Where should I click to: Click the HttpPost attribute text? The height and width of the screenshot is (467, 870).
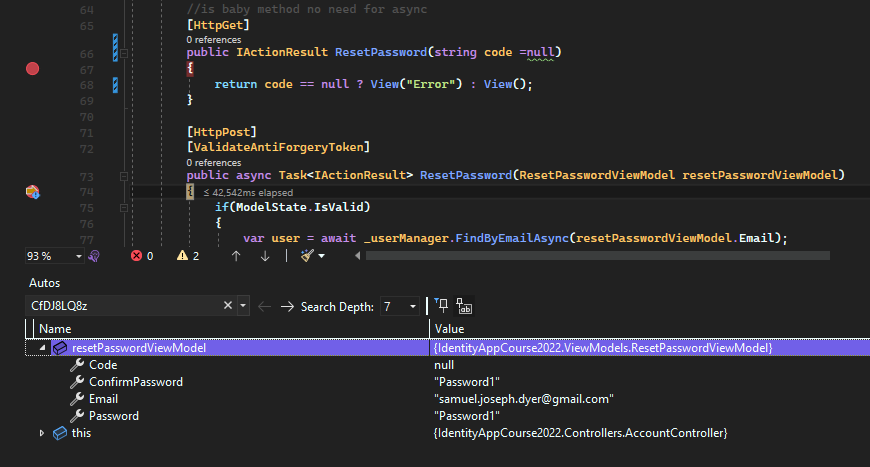222,132
